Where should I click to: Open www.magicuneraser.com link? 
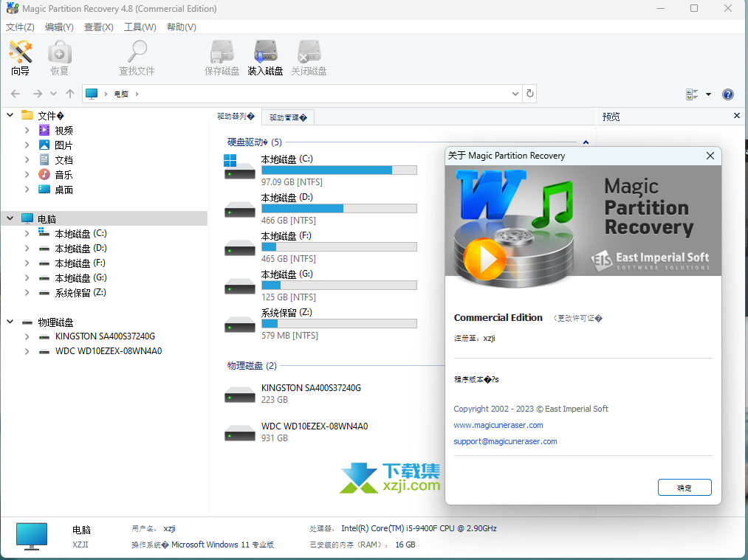pos(498,425)
